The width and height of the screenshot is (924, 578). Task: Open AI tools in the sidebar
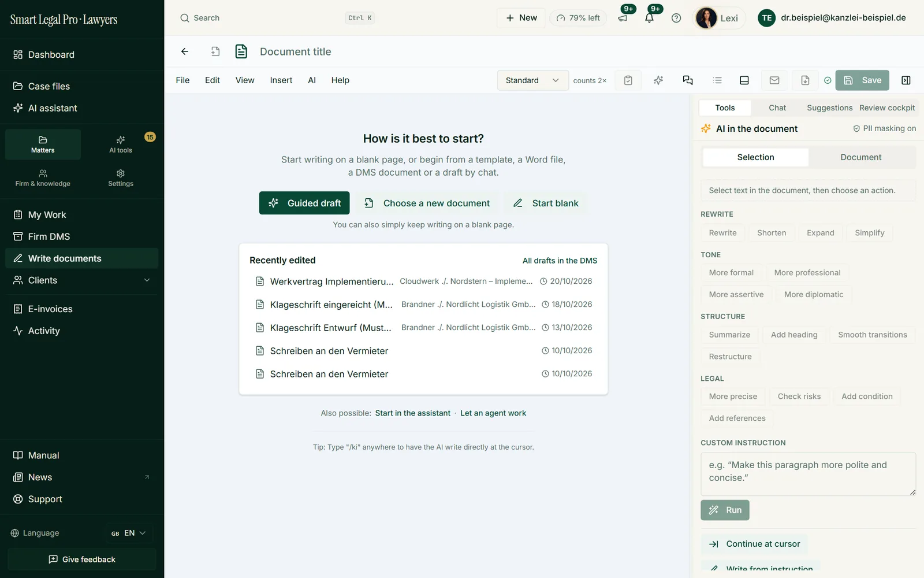121,144
